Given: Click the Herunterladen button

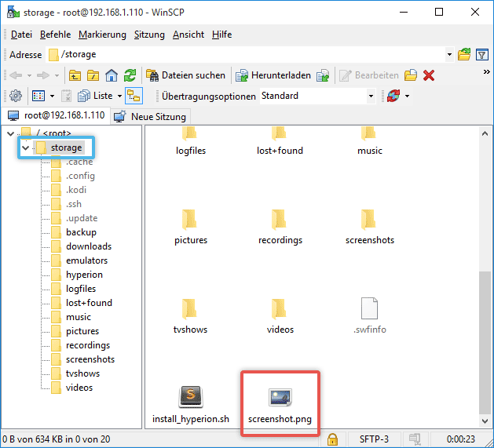Looking at the screenshot, I should [273, 75].
